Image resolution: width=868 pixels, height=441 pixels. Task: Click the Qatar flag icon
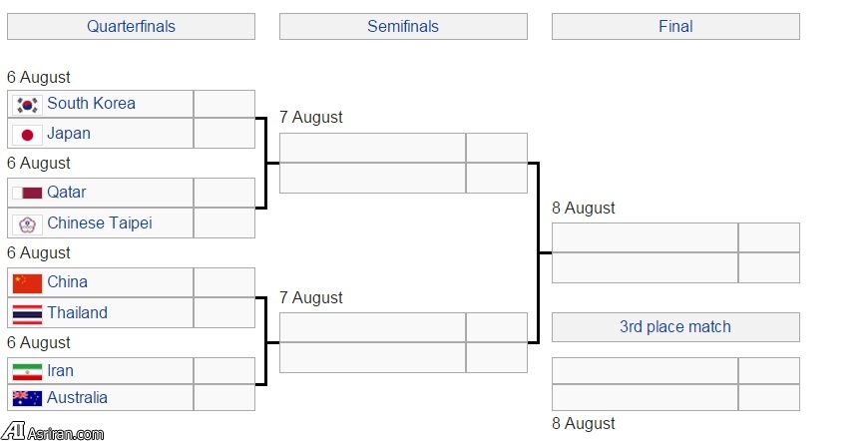(27, 193)
